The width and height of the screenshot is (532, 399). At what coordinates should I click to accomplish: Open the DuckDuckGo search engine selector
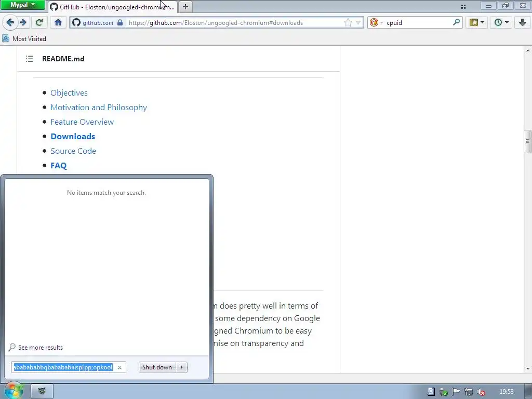click(x=376, y=23)
